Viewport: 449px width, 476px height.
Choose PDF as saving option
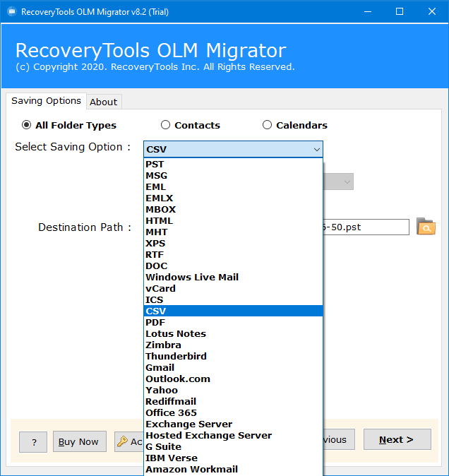coord(233,322)
